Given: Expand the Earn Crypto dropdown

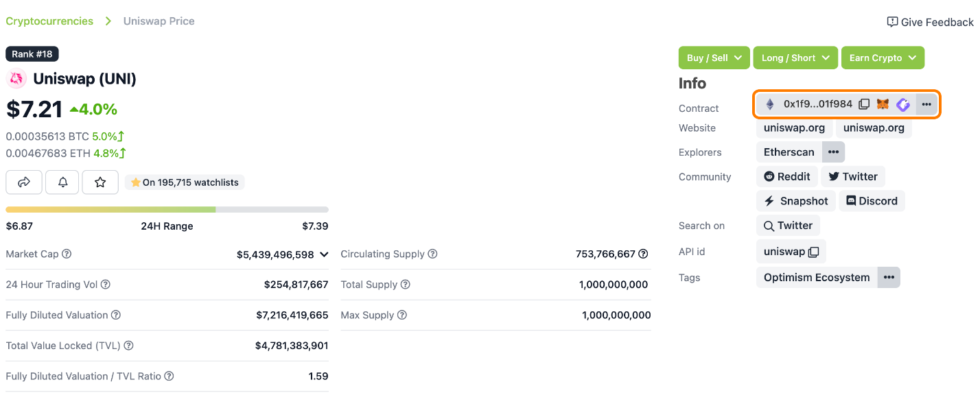Looking at the screenshot, I should (x=883, y=58).
